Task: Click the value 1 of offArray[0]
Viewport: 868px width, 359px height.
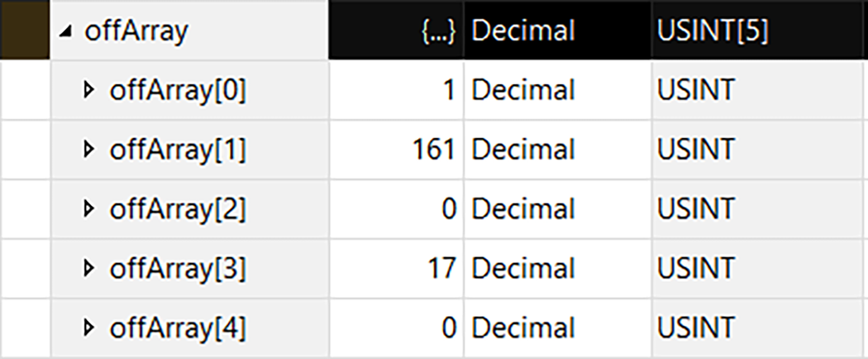Action: [448, 90]
